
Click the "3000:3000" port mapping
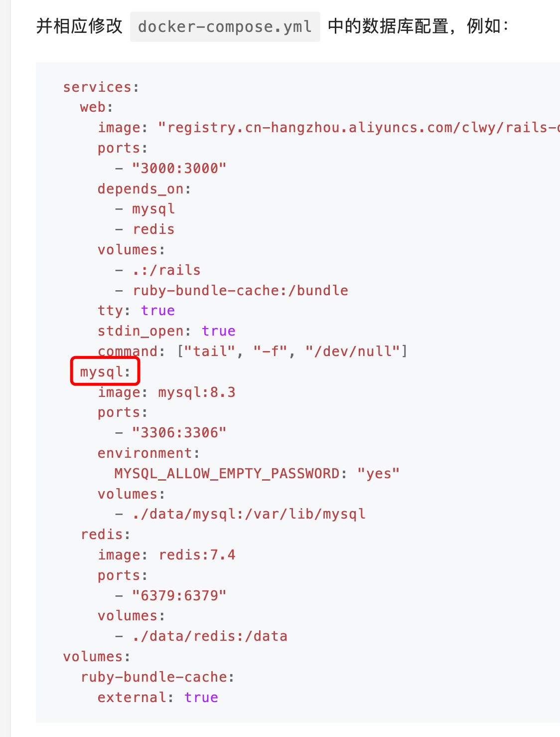[179, 168]
